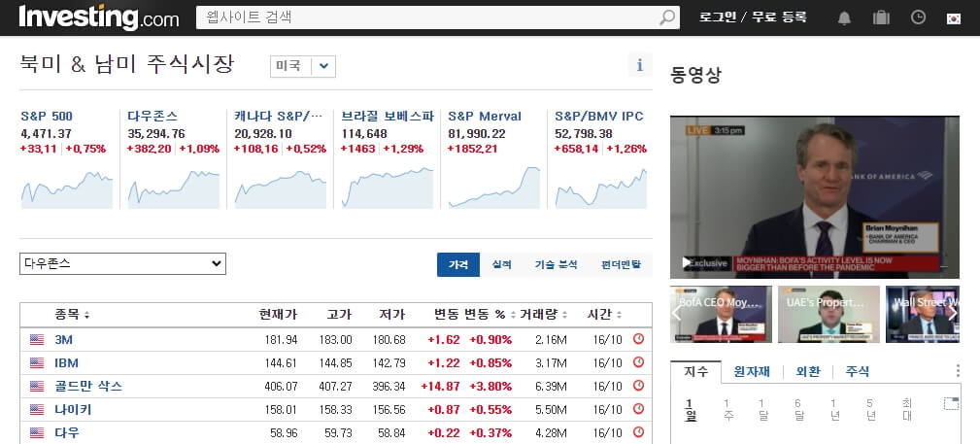980x444 pixels.
Task: Switch to the 펀더멘탈 tab
Action: [x=621, y=264]
